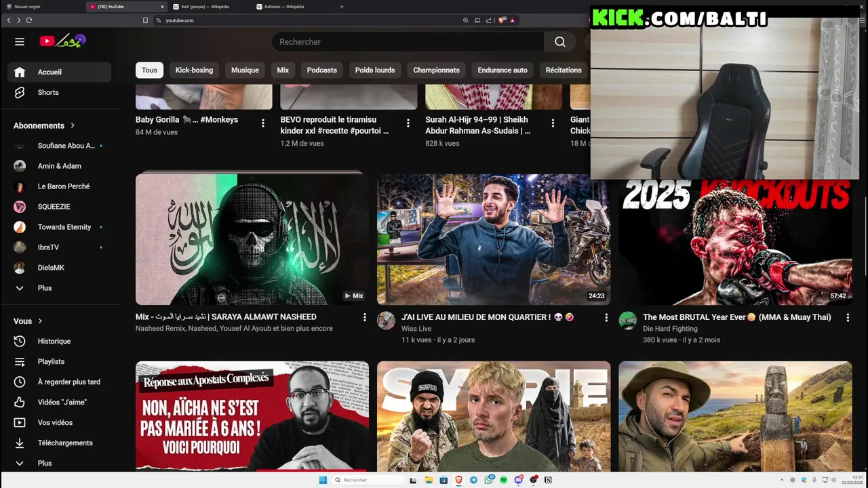This screenshot has width=868, height=488.
Task: Click the search magnifier button
Action: point(560,41)
